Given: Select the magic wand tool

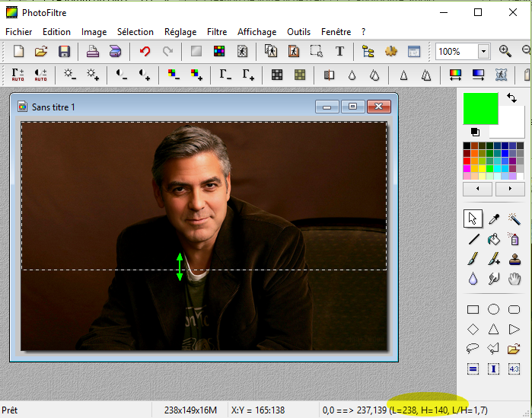Looking at the screenshot, I should [514, 219].
